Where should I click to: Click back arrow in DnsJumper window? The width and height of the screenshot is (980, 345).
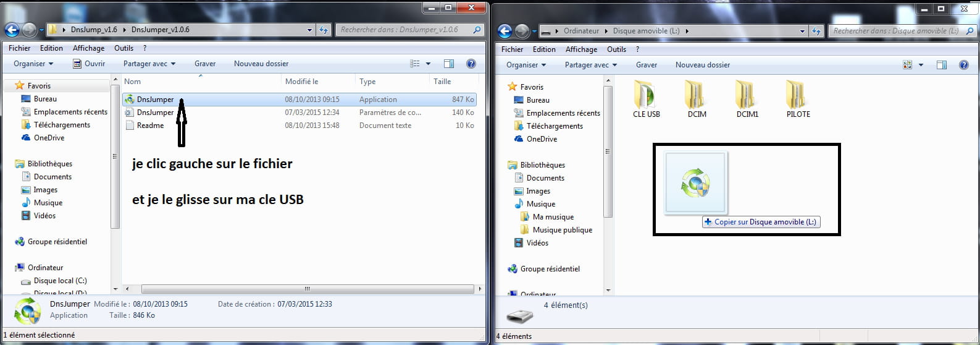point(12,30)
